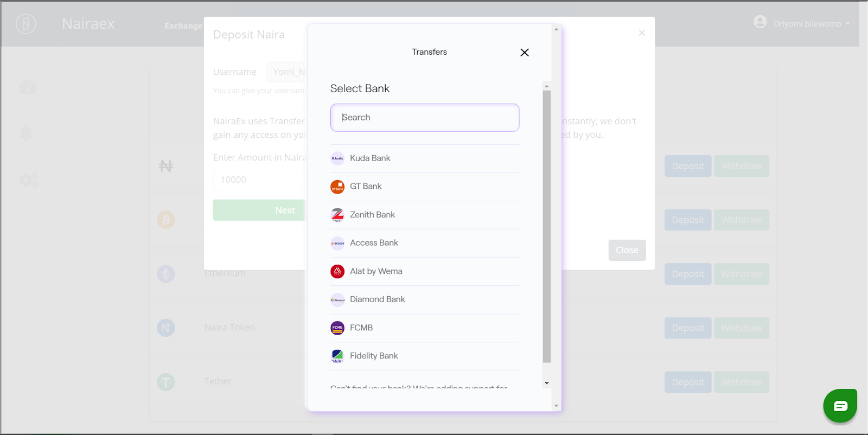This screenshot has width=868, height=435.
Task: Choose the Fidelity Bank label
Action: (x=374, y=356)
